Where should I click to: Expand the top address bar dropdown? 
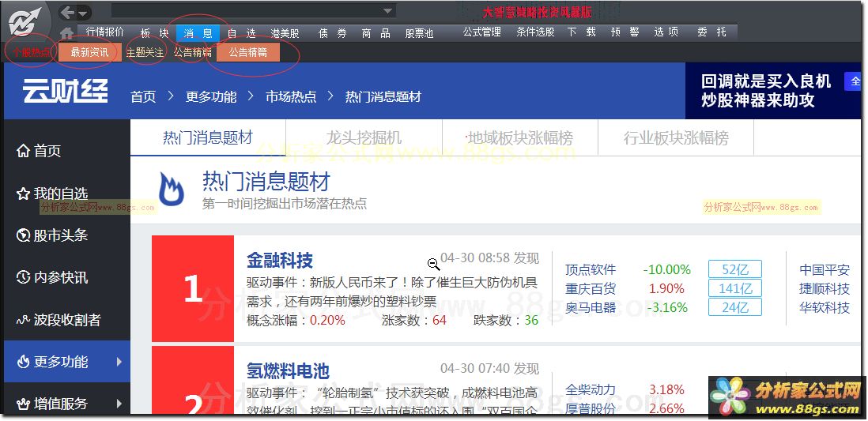point(389,10)
